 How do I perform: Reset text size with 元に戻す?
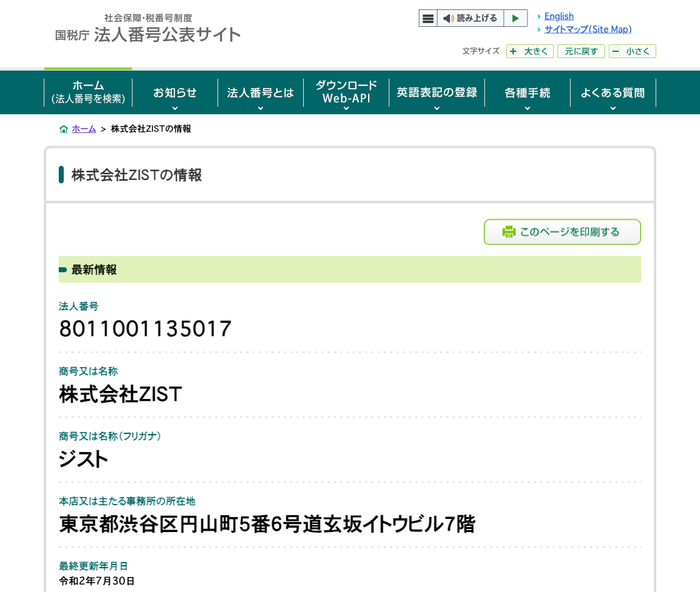581,51
